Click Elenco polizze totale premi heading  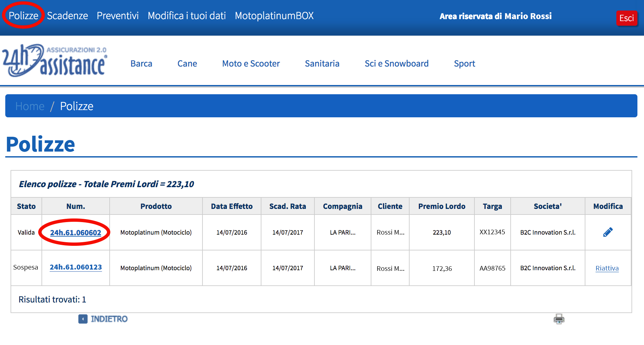[x=106, y=184]
